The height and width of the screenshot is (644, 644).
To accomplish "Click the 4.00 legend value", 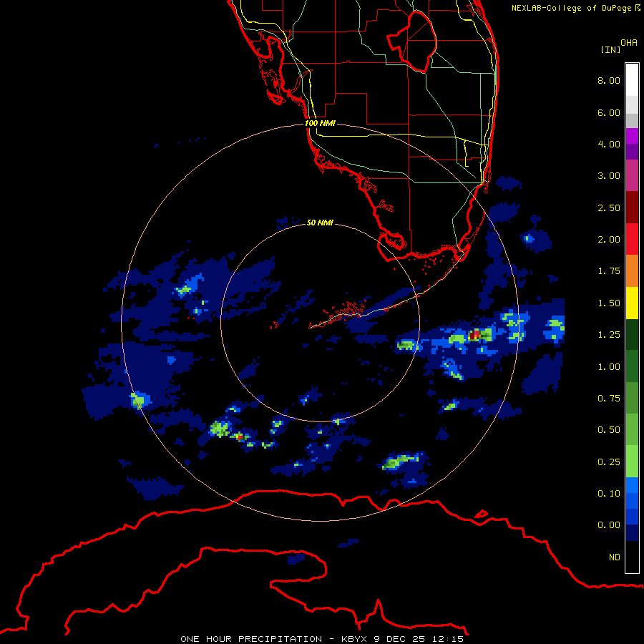I will coord(609,144).
